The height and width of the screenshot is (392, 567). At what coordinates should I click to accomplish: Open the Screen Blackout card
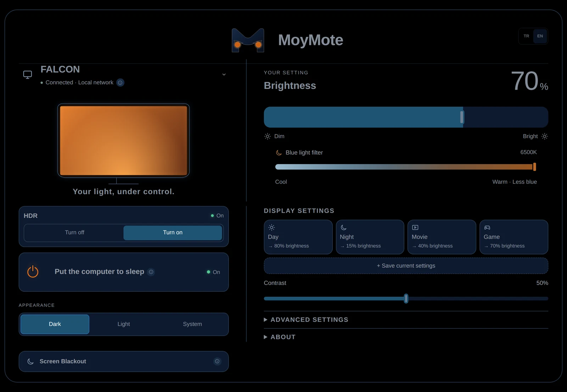(124, 361)
